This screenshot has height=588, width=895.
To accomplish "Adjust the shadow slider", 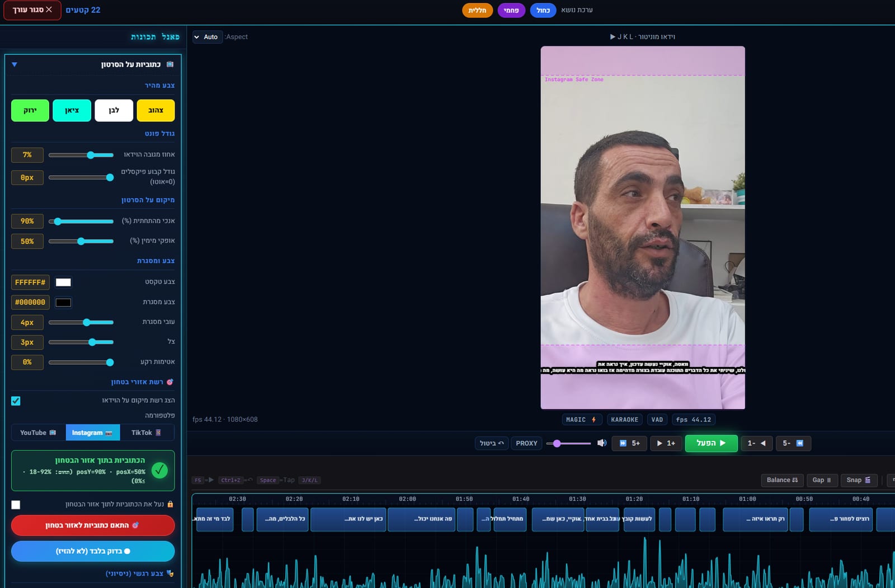I will 81,342.
